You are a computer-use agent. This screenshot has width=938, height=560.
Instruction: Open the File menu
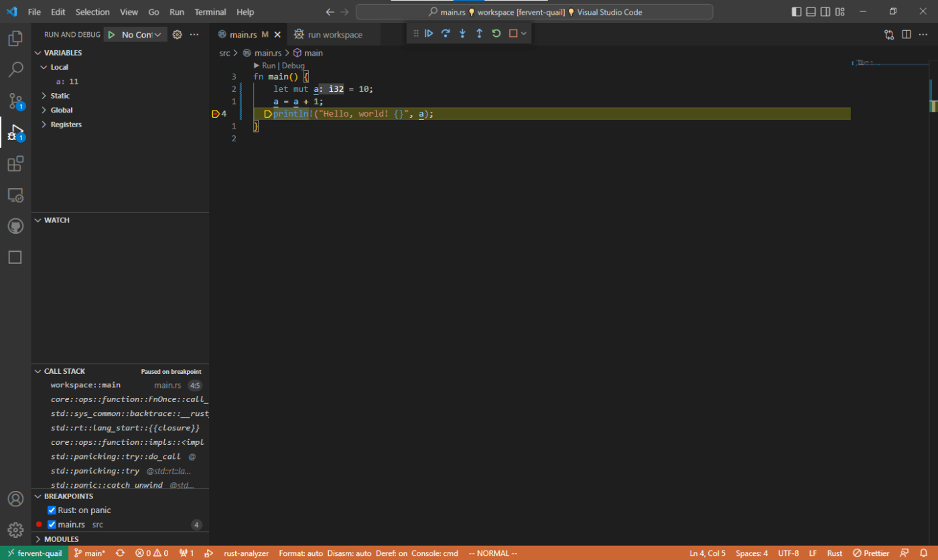point(34,12)
